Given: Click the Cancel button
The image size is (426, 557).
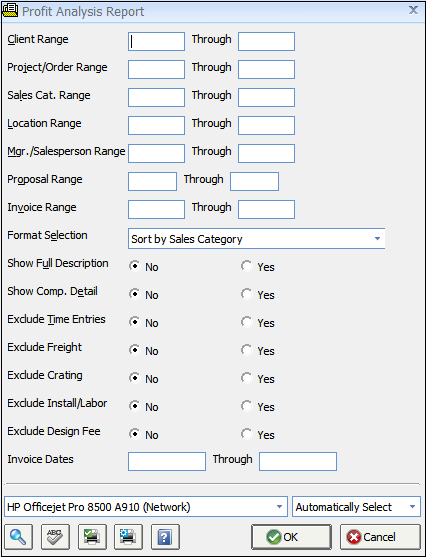Looking at the screenshot, I should coord(380,537).
